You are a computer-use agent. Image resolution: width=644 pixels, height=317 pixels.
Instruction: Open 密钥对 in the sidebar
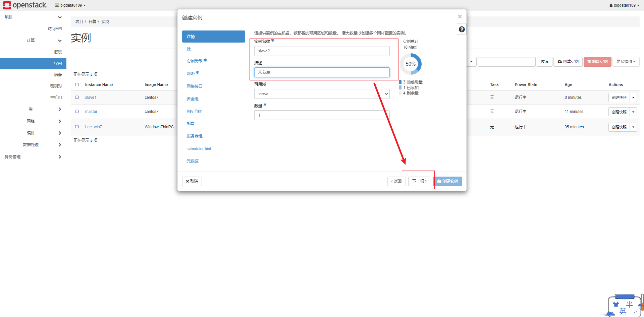[x=56, y=86]
